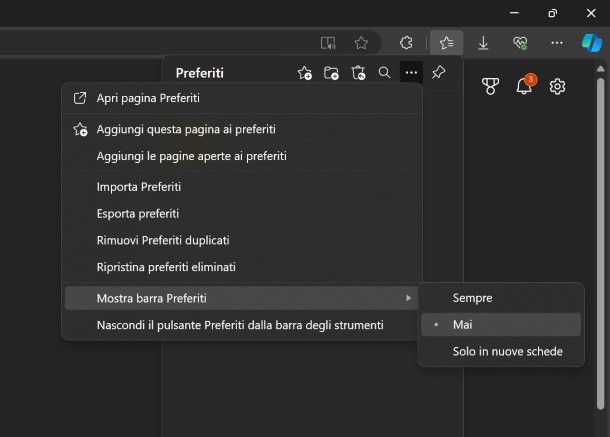
Task: Choose Aggiungi le pagine aperte ai preferiti
Action: click(x=242, y=156)
